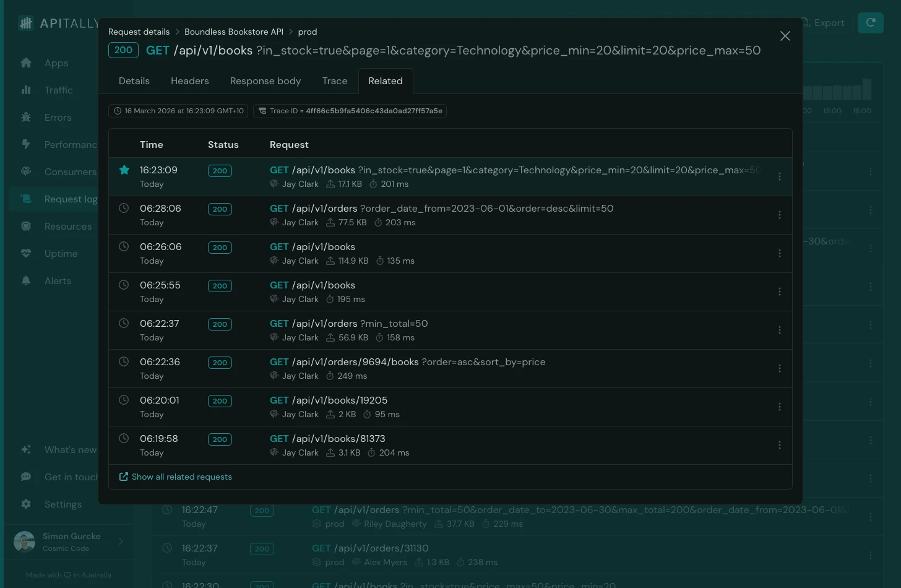This screenshot has width=901, height=588.
Task: Open actions menu for the books/19205 request
Action: pos(780,407)
